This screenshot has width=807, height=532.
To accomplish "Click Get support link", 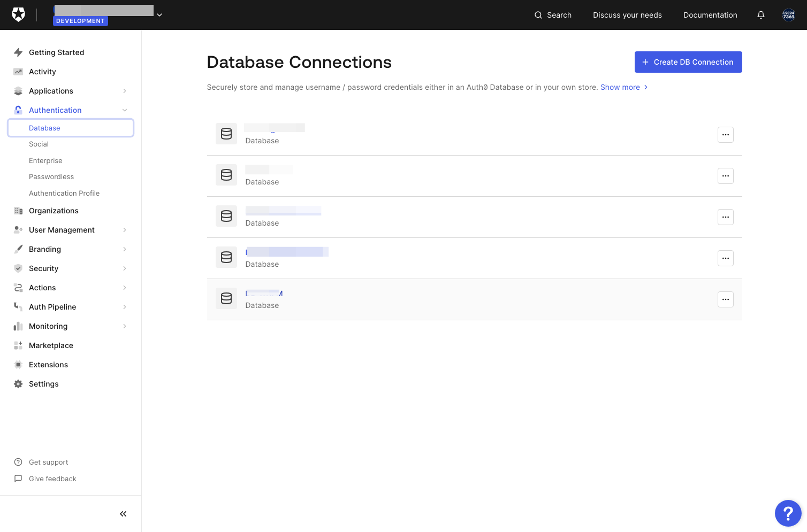I will pos(48,462).
